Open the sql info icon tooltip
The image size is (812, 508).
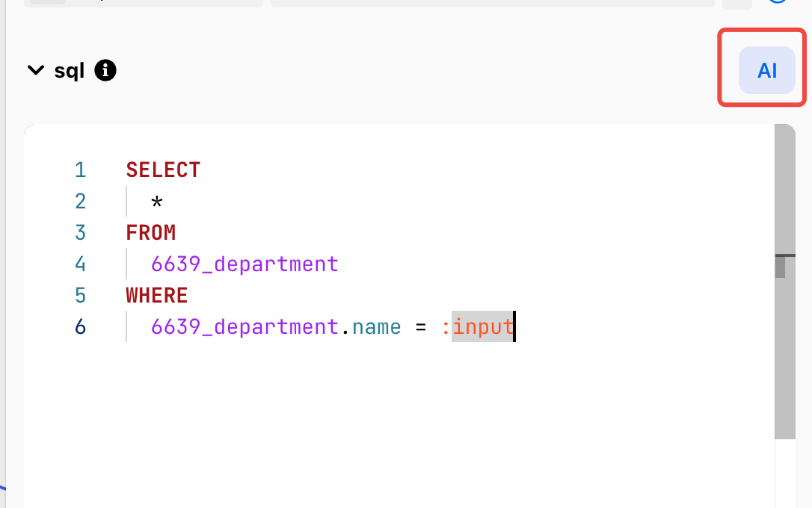105,70
